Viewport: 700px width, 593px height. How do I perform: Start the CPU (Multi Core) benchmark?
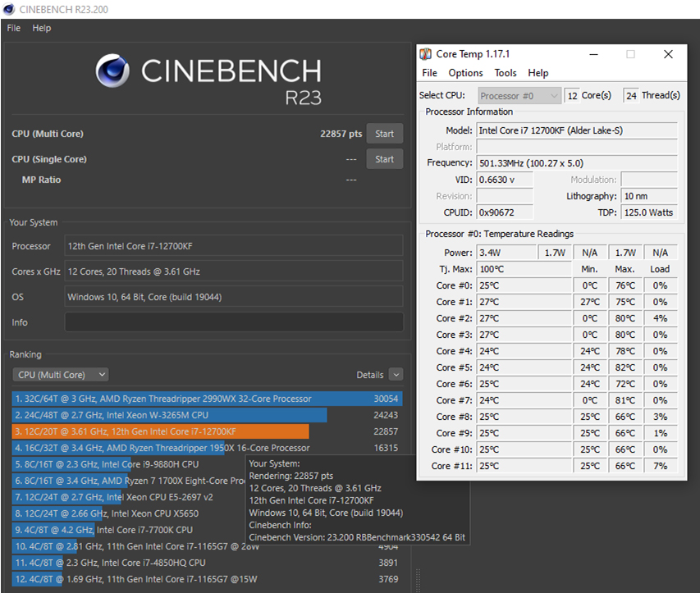click(384, 134)
